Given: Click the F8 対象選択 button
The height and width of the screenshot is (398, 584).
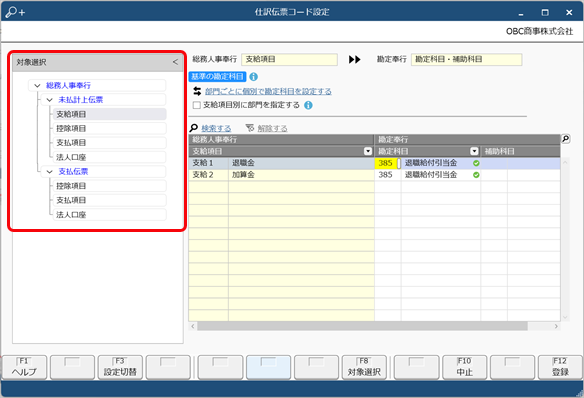Looking at the screenshot, I should (x=364, y=367).
